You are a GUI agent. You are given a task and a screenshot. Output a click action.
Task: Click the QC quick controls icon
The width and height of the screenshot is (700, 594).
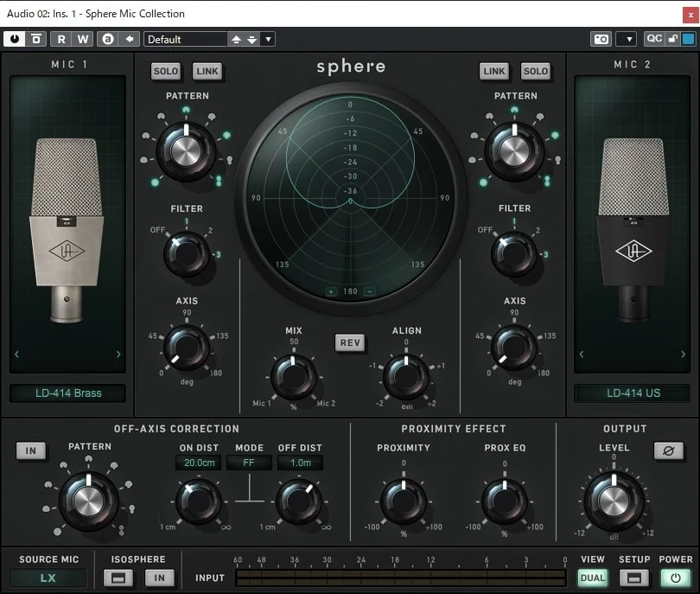click(x=654, y=38)
